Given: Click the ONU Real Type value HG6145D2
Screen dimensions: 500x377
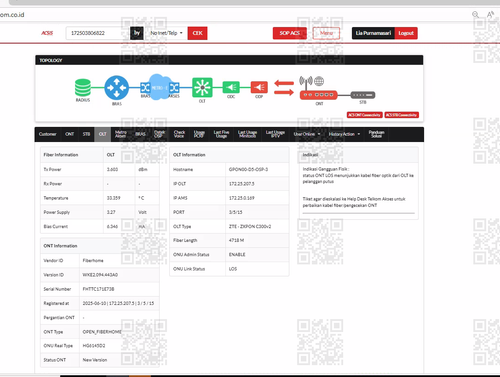Looking at the screenshot, I should [94, 346].
